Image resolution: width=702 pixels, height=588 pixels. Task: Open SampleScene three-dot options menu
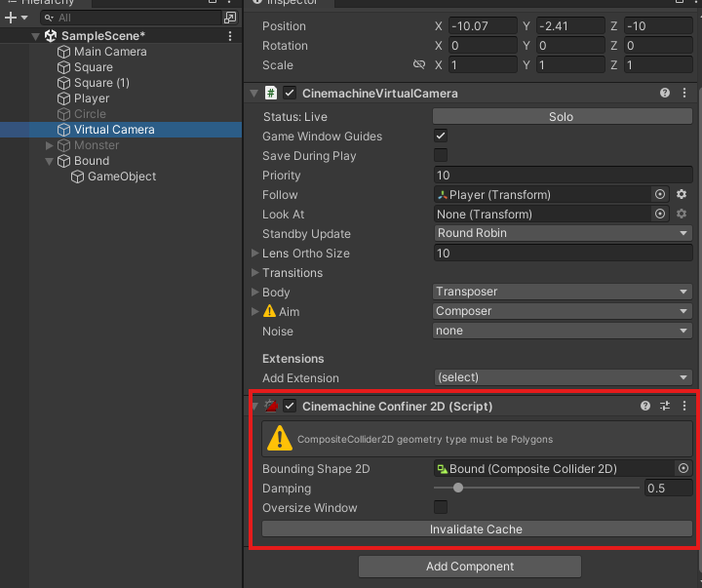(x=230, y=36)
